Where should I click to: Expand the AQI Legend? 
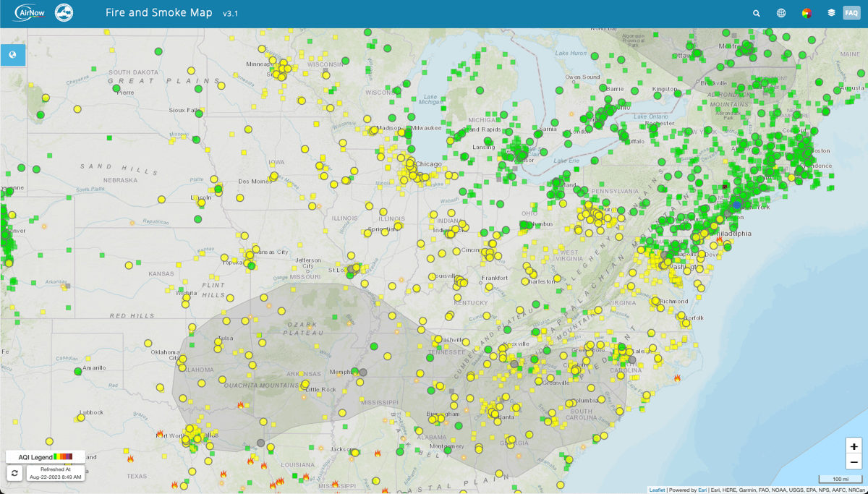tap(46, 457)
